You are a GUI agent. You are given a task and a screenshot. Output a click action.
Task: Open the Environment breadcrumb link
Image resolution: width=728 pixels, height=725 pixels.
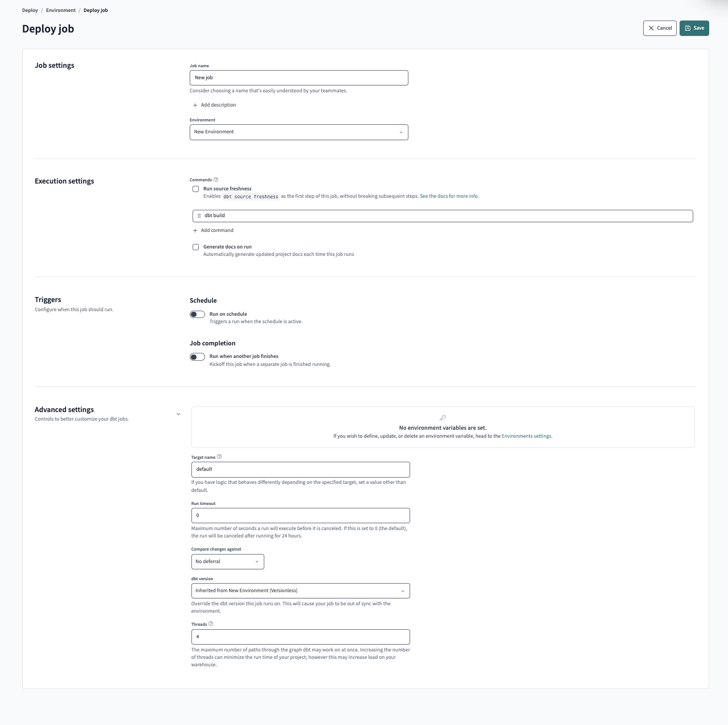click(60, 10)
